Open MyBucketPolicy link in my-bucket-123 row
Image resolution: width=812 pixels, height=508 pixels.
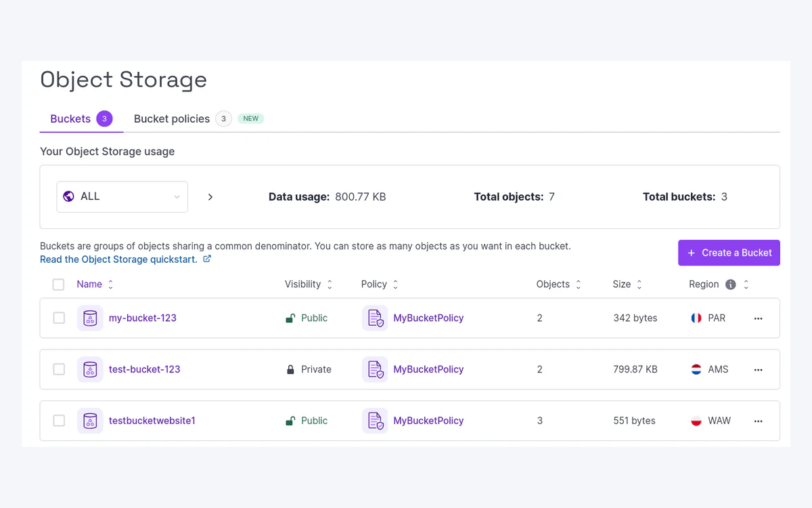click(x=428, y=318)
